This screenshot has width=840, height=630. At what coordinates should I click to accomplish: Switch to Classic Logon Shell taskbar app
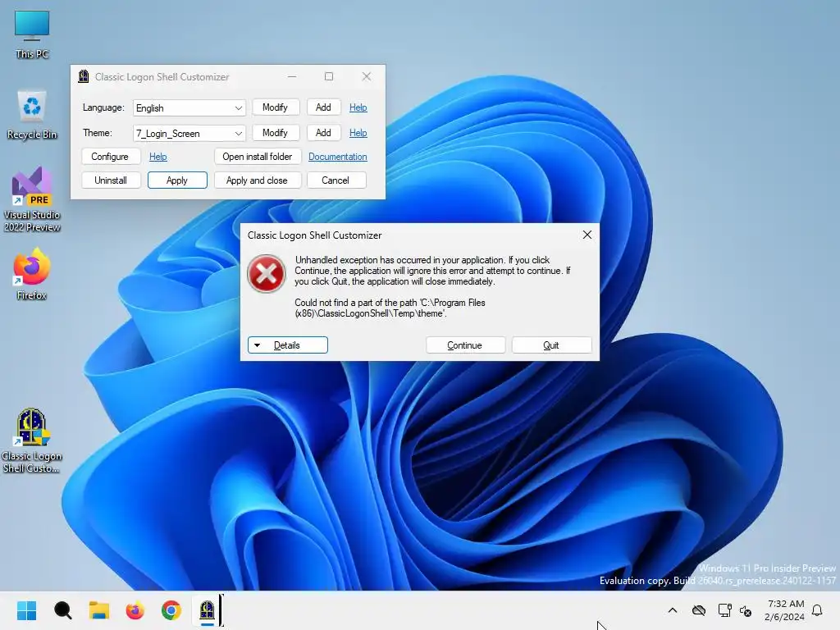point(208,610)
